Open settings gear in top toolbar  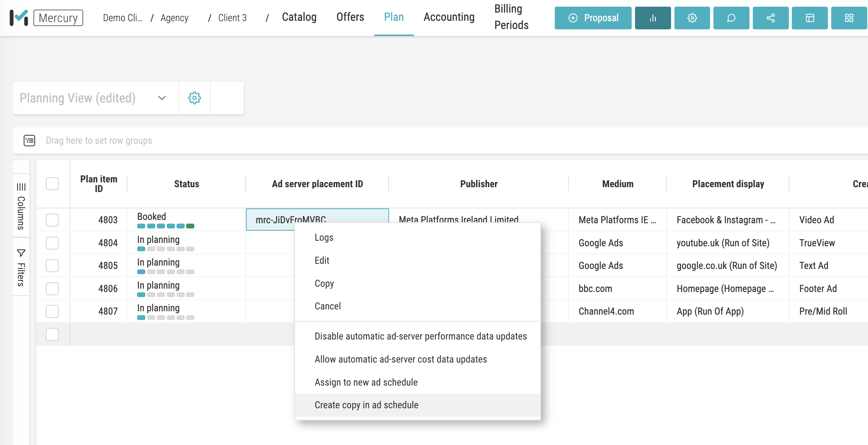pyautogui.click(x=692, y=18)
